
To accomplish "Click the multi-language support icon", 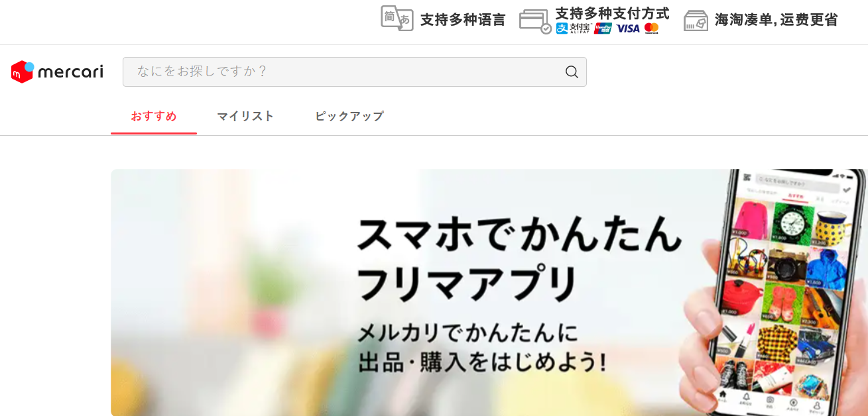I will coord(397,18).
